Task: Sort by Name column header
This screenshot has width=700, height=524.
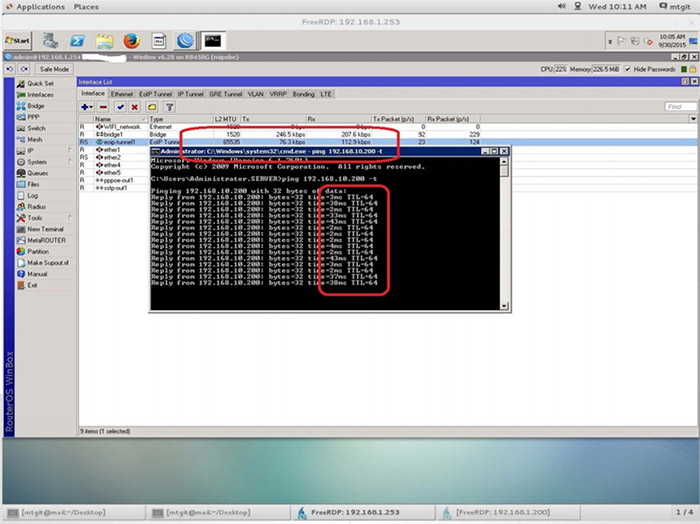Action: (x=120, y=119)
